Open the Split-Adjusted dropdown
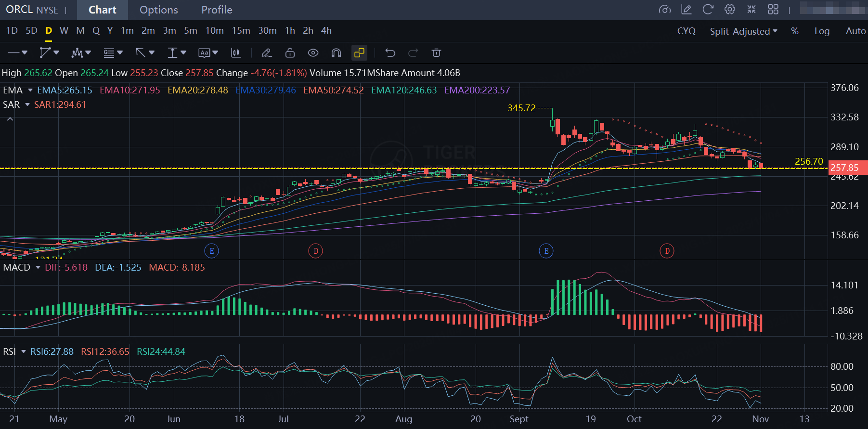868x429 pixels. click(x=743, y=31)
